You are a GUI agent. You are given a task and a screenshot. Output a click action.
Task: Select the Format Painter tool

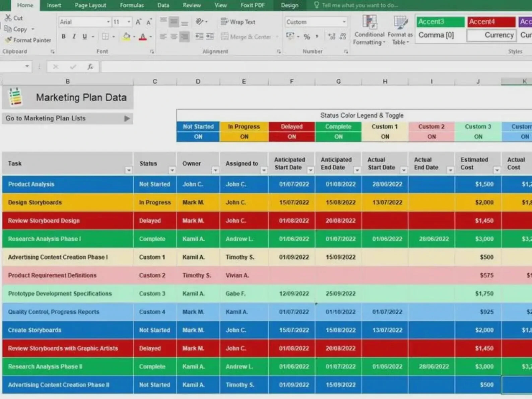click(28, 40)
